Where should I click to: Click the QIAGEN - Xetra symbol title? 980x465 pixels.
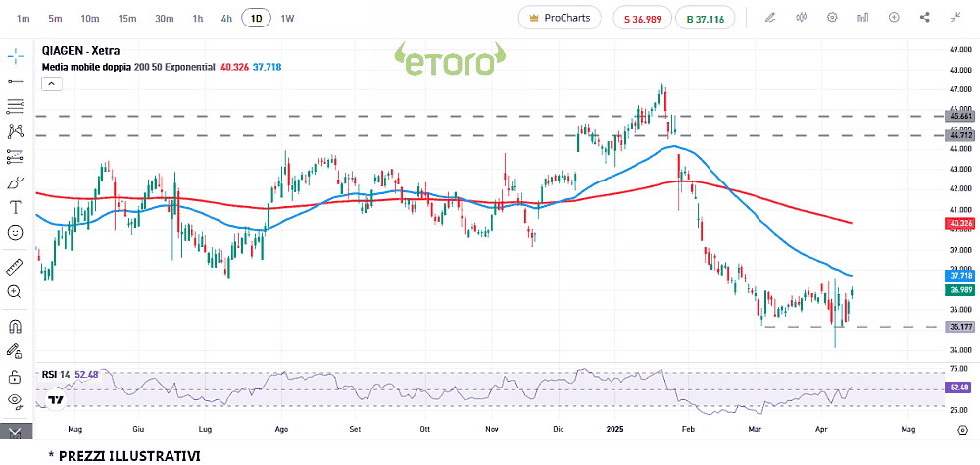coord(80,51)
